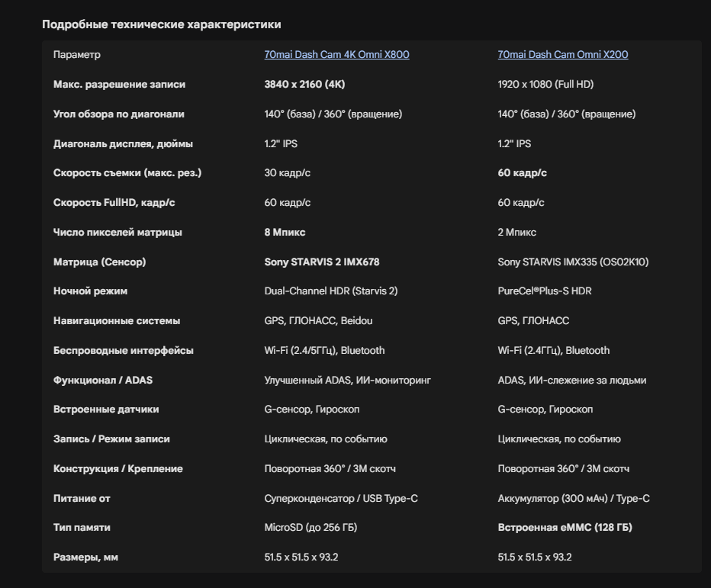Select the "Улучшенный ADAS, ИИ-мониторинг" cell
711x588 pixels.
click(x=348, y=380)
